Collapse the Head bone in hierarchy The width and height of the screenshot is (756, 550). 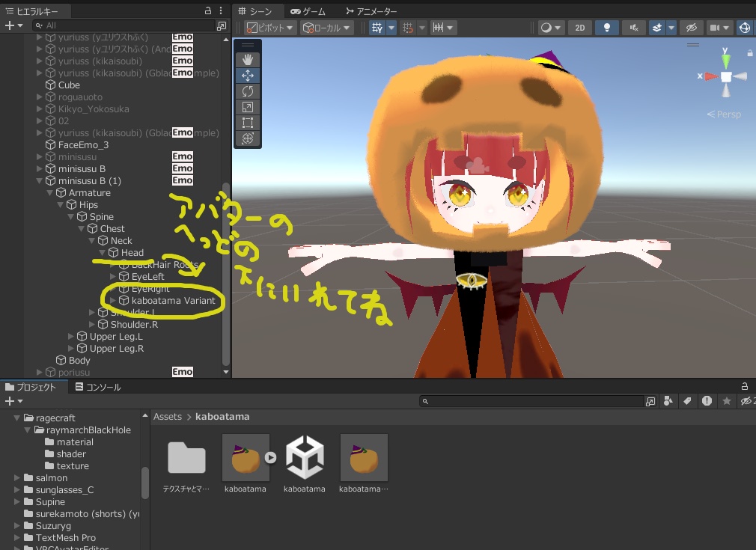[x=103, y=253]
